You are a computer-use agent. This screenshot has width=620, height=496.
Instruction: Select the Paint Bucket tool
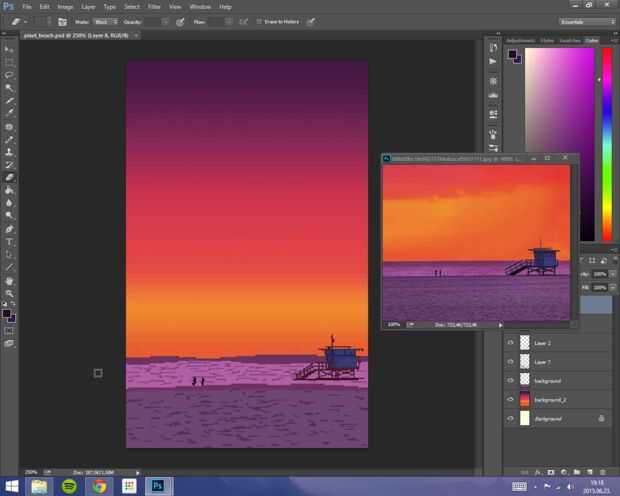[x=9, y=190]
